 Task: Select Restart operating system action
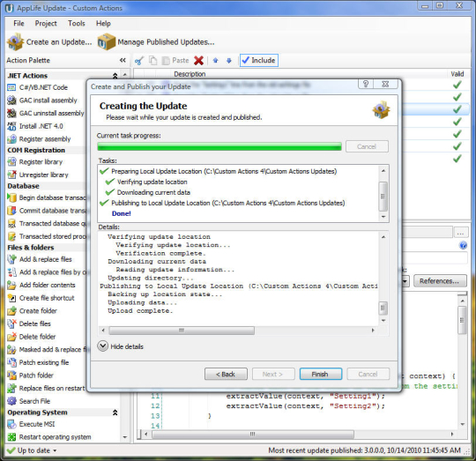tap(49, 437)
